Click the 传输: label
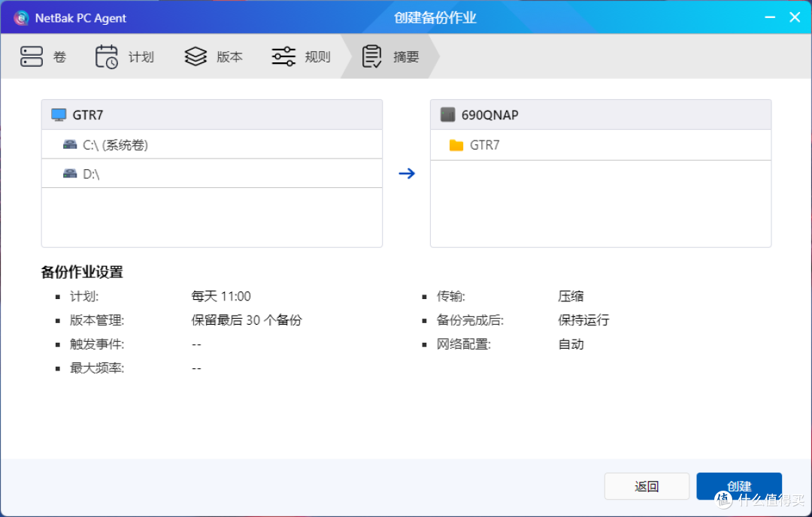Image resolution: width=812 pixels, height=517 pixels. [450, 296]
